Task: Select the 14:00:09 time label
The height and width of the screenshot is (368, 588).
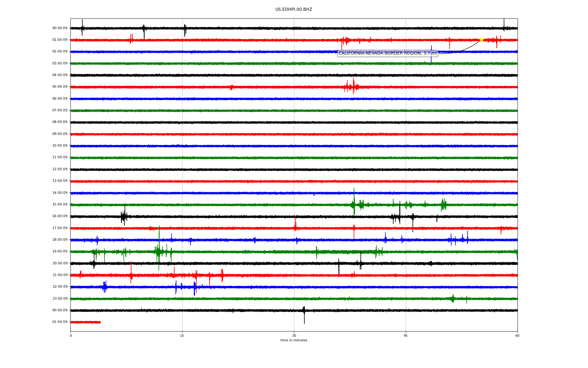Action: [x=60, y=193]
